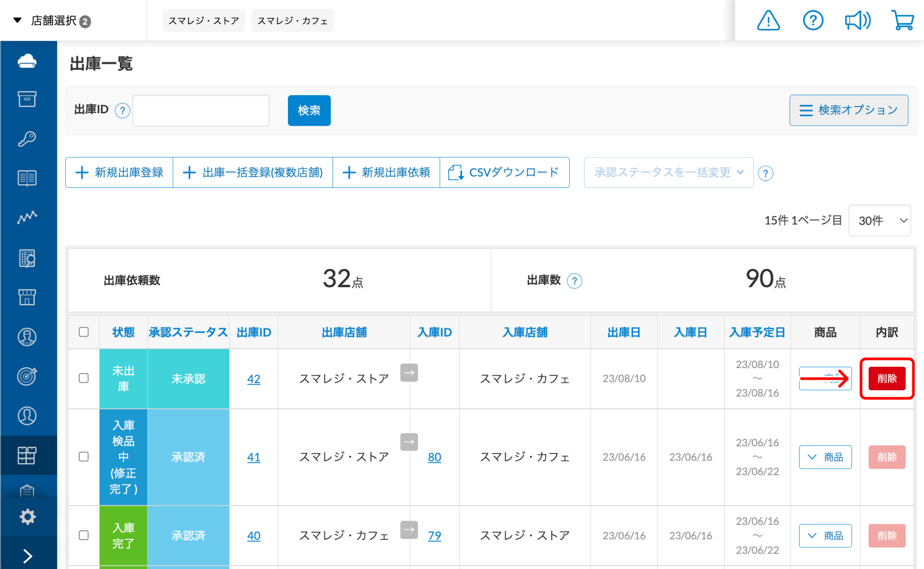Sort table by 状態 column
Screen dimensions: 924x569
[x=124, y=332]
